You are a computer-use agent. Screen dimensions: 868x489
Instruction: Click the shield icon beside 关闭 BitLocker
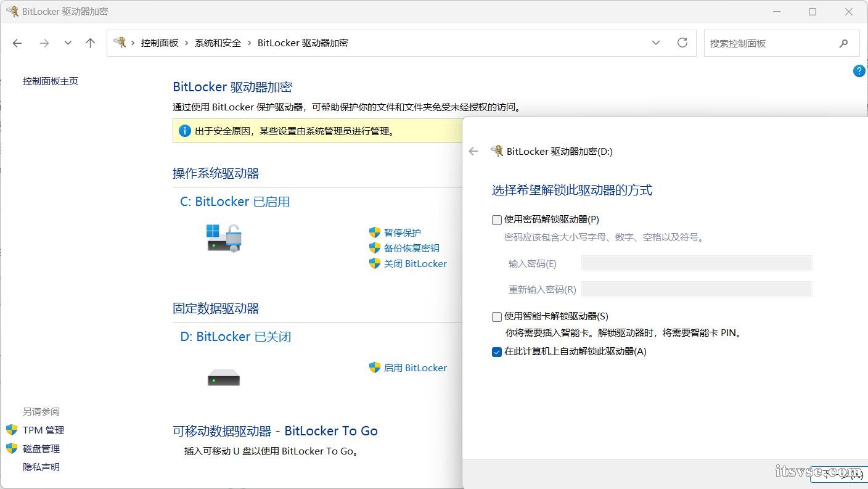375,263
